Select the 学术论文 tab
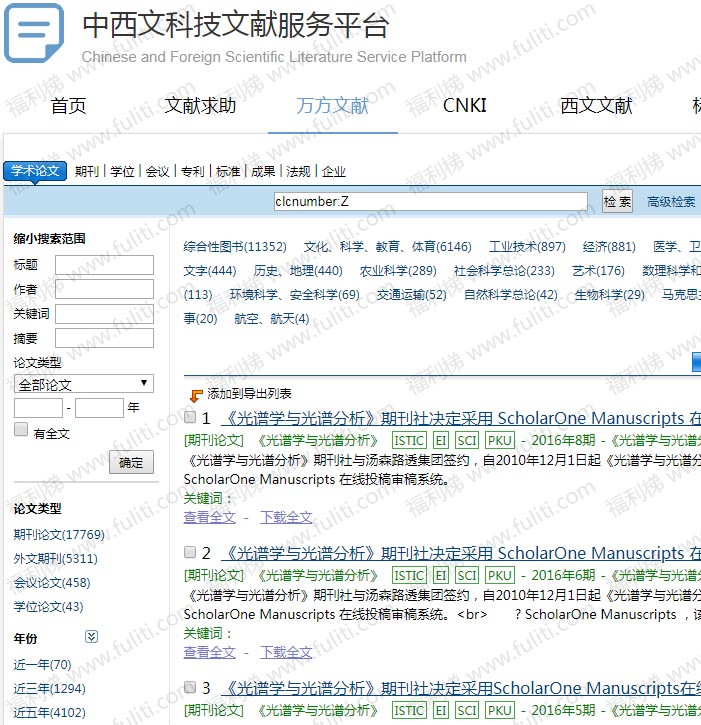The height and width of the screenshot is (725, 701). tap(35, 171)
